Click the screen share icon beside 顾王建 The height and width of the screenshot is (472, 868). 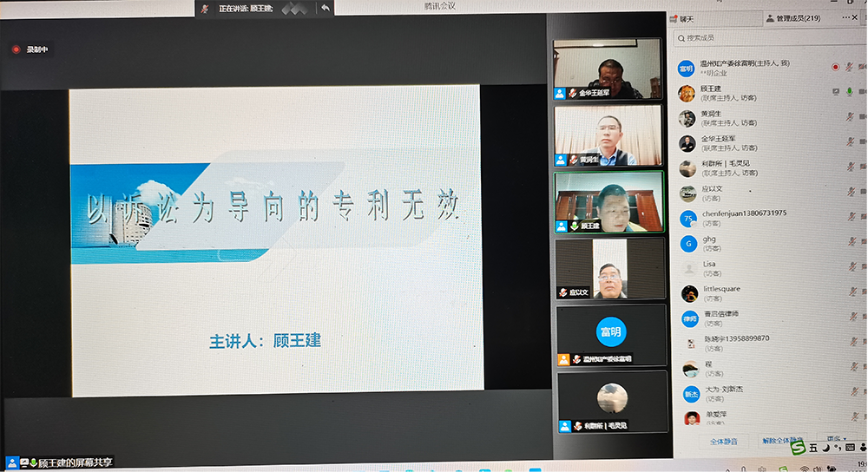(835, 91)
